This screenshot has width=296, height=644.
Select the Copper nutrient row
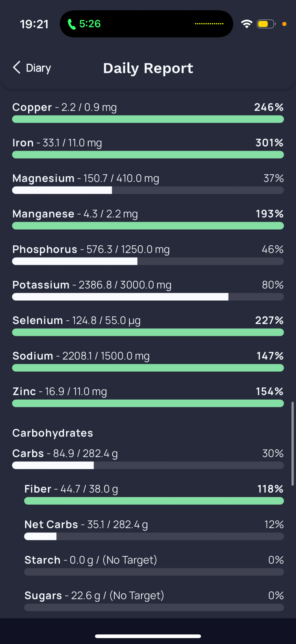pyautogui.click(x=148, y=112)
